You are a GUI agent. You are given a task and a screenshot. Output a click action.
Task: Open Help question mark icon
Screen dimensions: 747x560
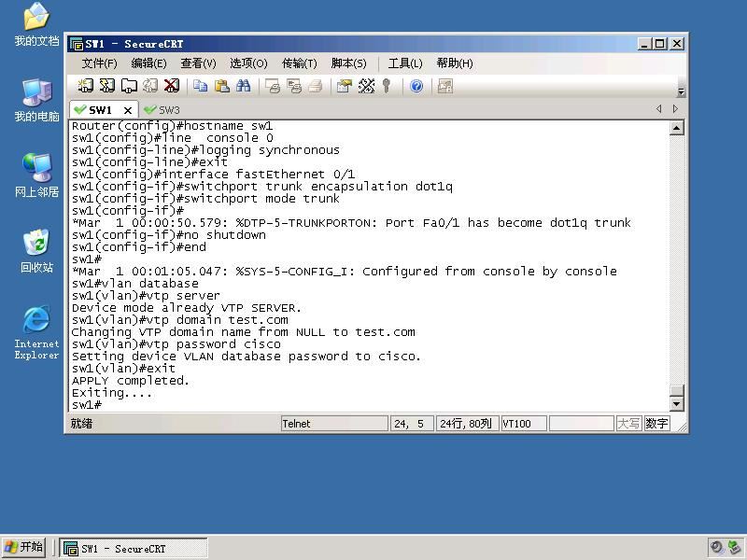pyautogui.click(x=416, y=86)
